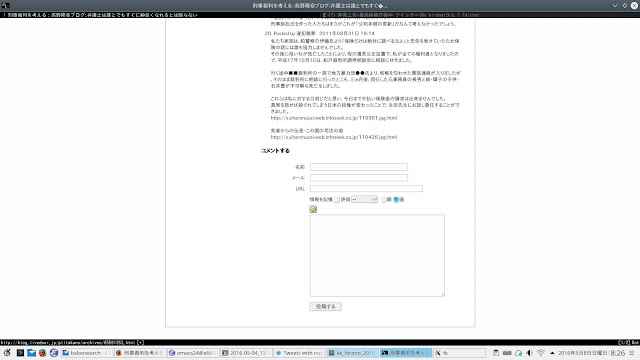Open the Wi-Fi network tray icon

pyautogui.click(x=541, y=353)
